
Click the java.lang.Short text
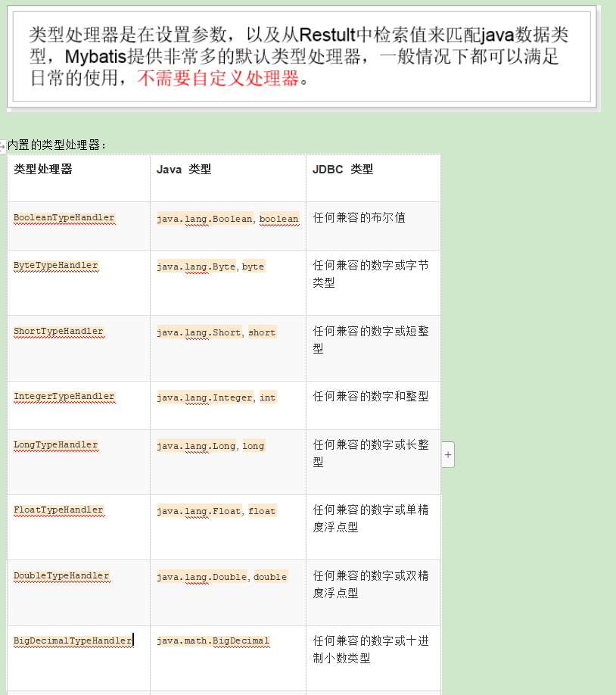[199, 332]
